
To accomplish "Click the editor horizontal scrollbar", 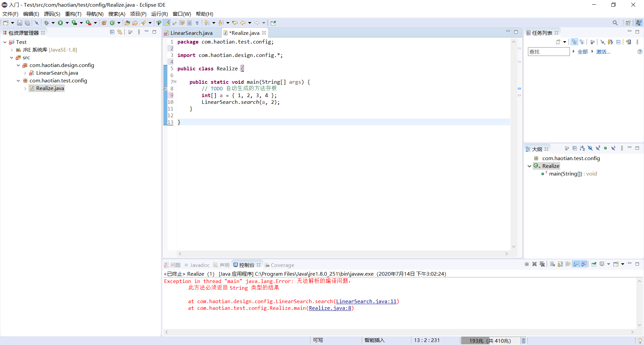I will [343, 254].
